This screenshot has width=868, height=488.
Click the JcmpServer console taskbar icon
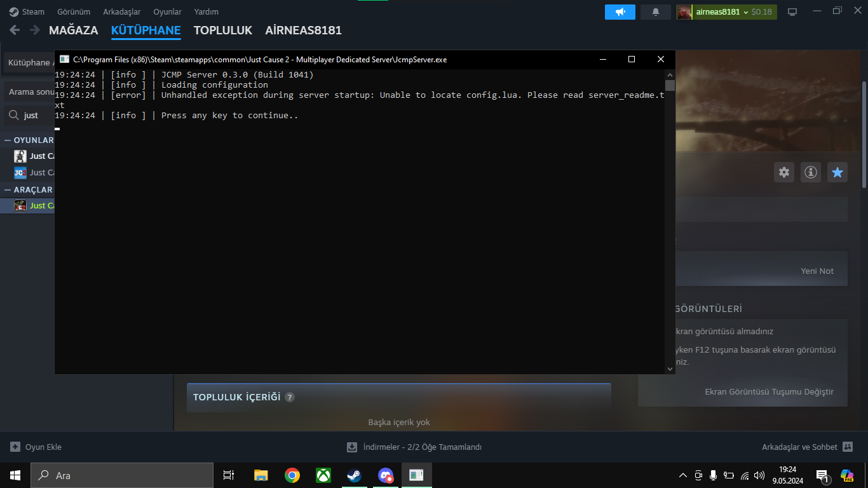tap(416, 475)
